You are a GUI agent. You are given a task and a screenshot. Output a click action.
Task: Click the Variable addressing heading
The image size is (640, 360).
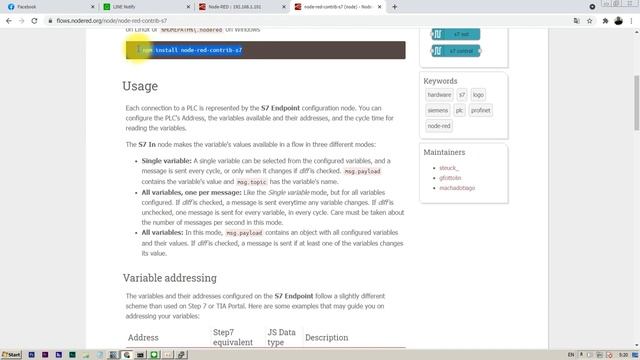(x=170, y=278)
